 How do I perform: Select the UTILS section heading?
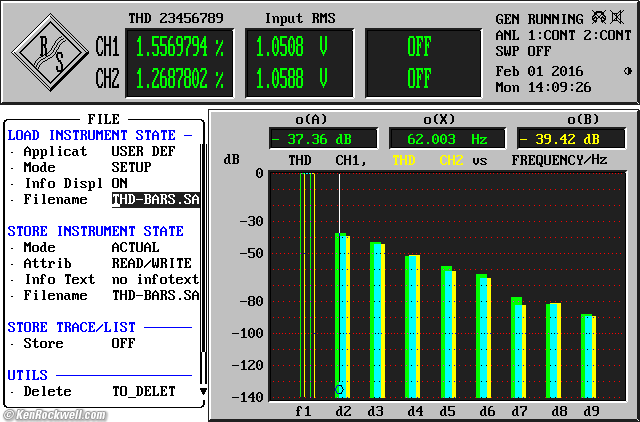click(x=27, y=375)
